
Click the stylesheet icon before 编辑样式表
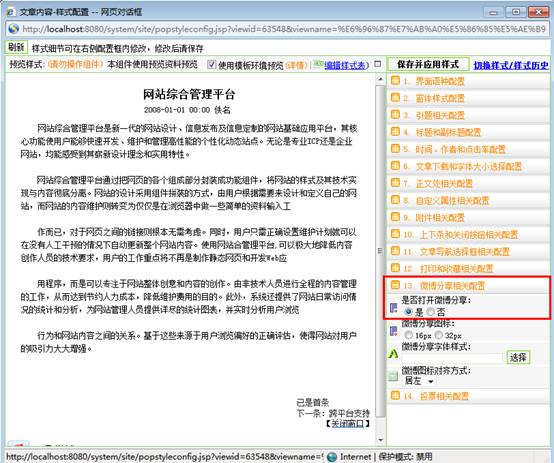tap(318, 64)
